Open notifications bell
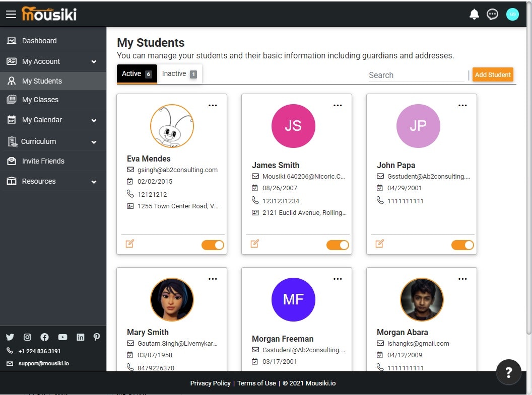The height and width of the screenshot is (395, 532). click(474, 14)
